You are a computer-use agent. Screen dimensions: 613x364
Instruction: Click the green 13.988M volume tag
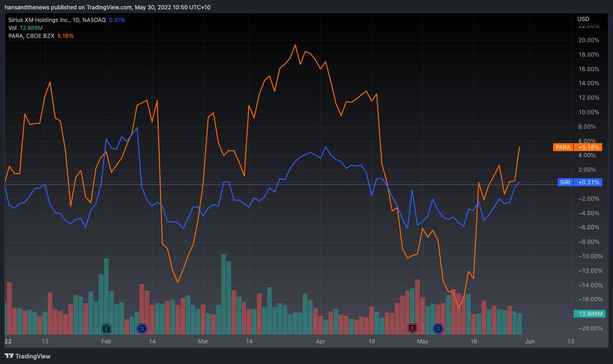coord(589,313)
